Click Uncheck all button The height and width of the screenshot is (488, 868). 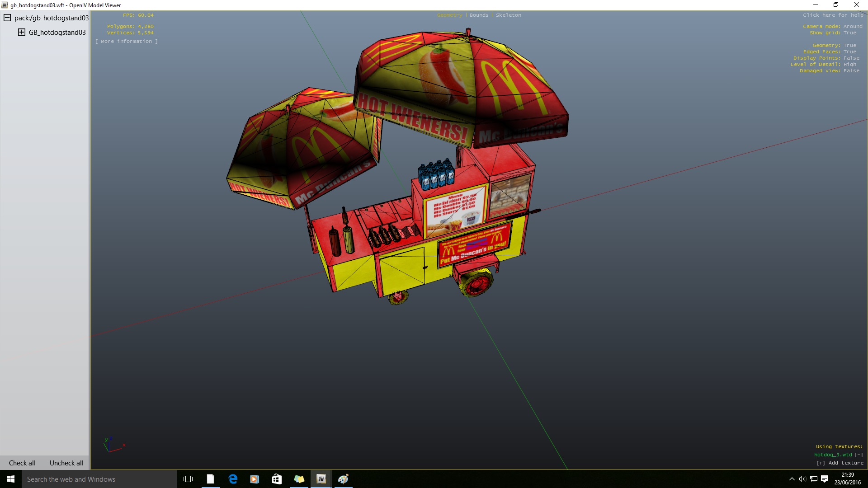tap(66, 463)
